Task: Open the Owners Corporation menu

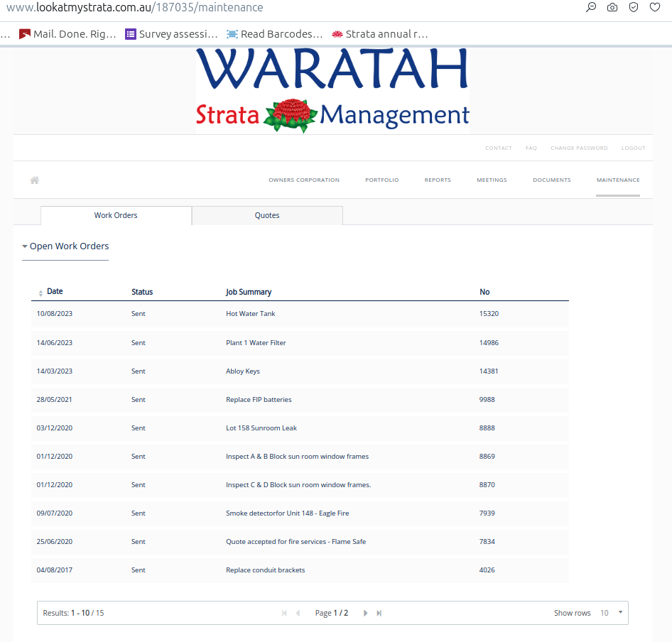Action: point(304,180)
